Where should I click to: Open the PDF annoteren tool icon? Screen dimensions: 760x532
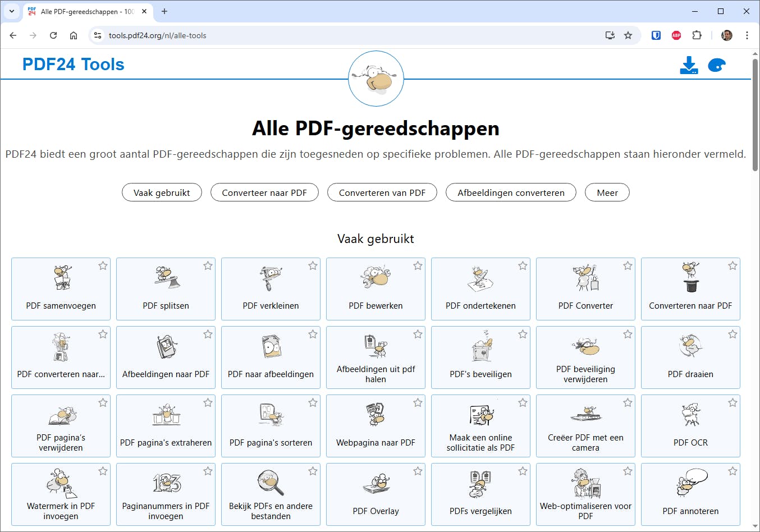point(691,483)
